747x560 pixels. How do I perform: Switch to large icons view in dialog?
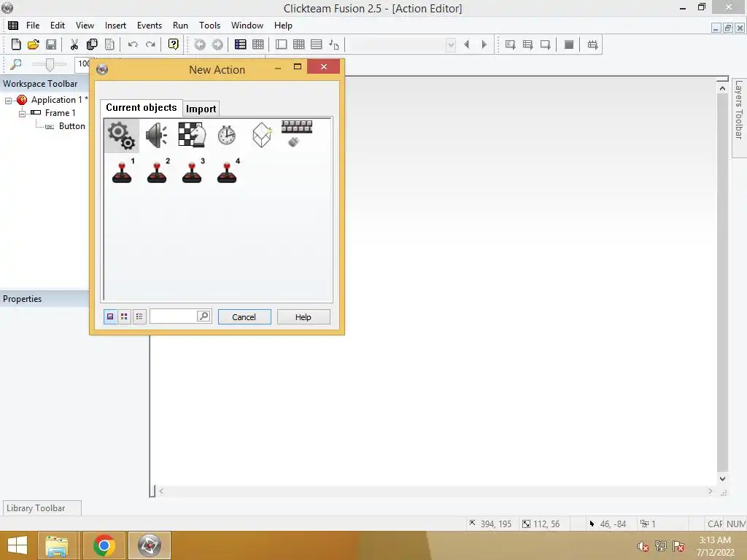[x=110, y=316]
